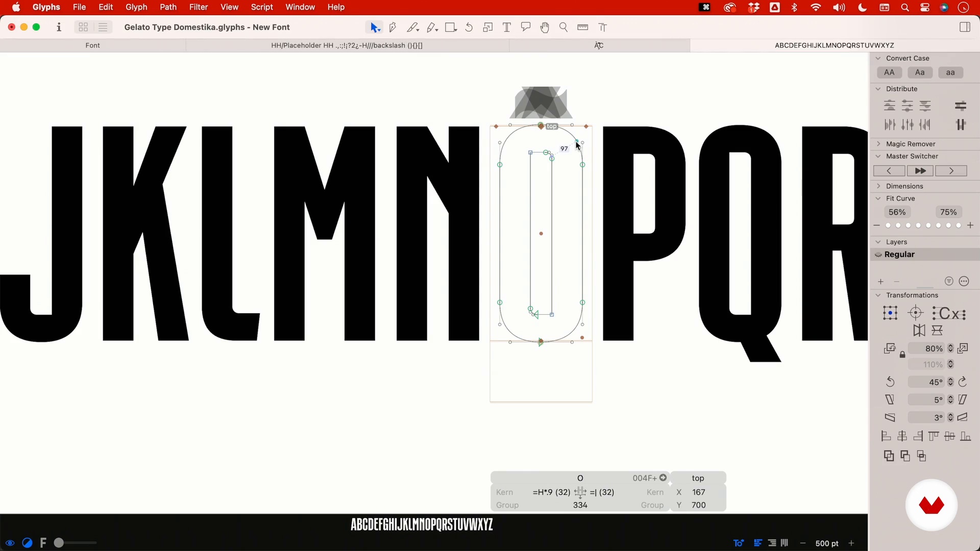
Task: Select the Zoom magnifier tool
Action: pyautogui.click(x=563, y=28)
